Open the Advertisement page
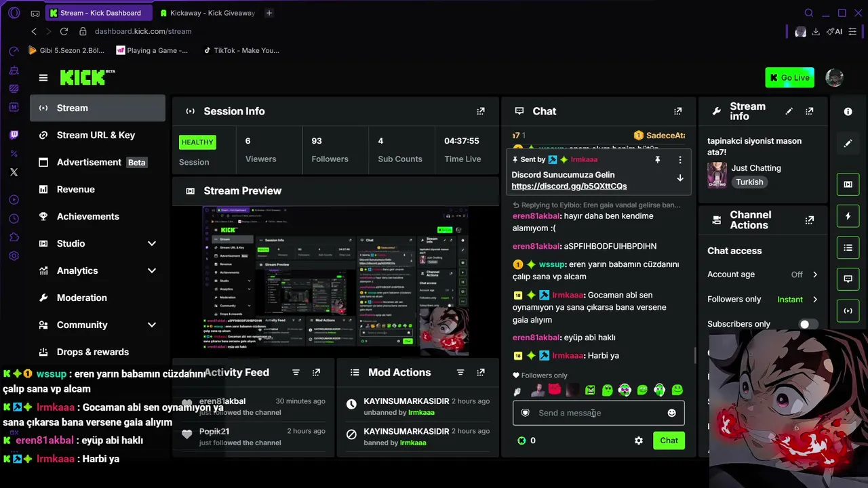Viewport: 868px width, 488px height. coord(98,162)
